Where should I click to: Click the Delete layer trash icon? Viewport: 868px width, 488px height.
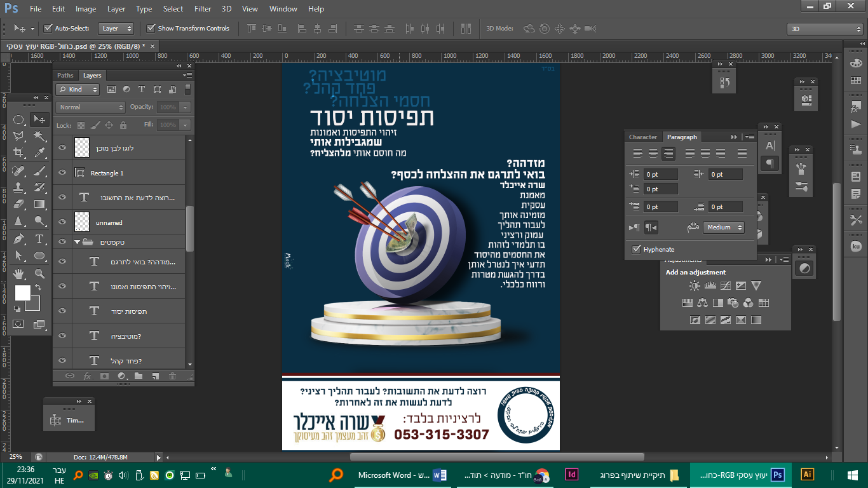(172, 376)
